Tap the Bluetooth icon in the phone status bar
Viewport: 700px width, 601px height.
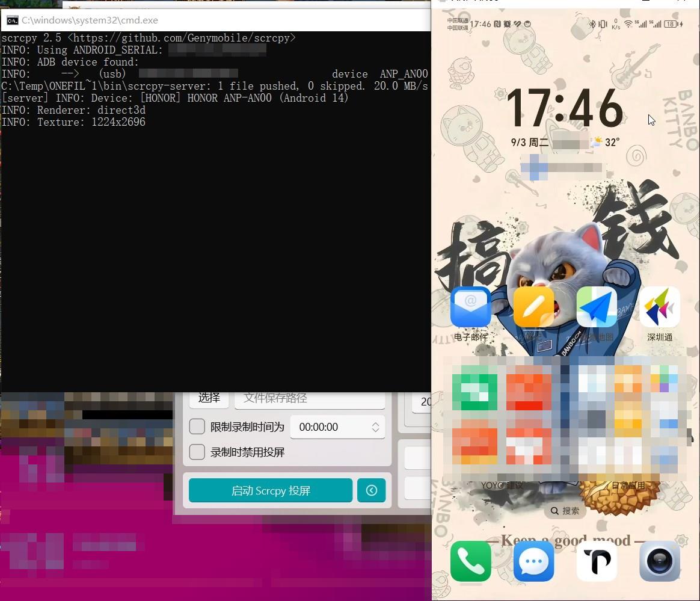pyautogui.click(x=593, y=24)
